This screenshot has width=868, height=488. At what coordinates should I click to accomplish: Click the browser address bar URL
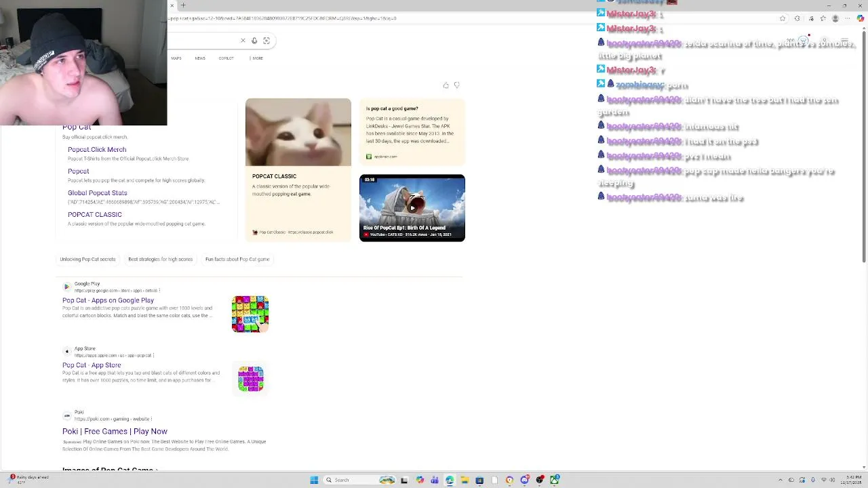point(281,18)
